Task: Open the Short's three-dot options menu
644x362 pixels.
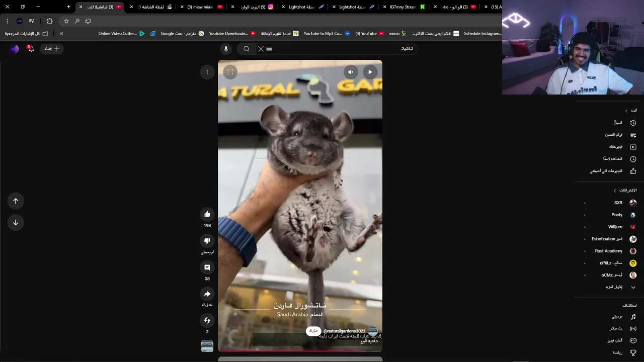Action: (x=207, y=72)
